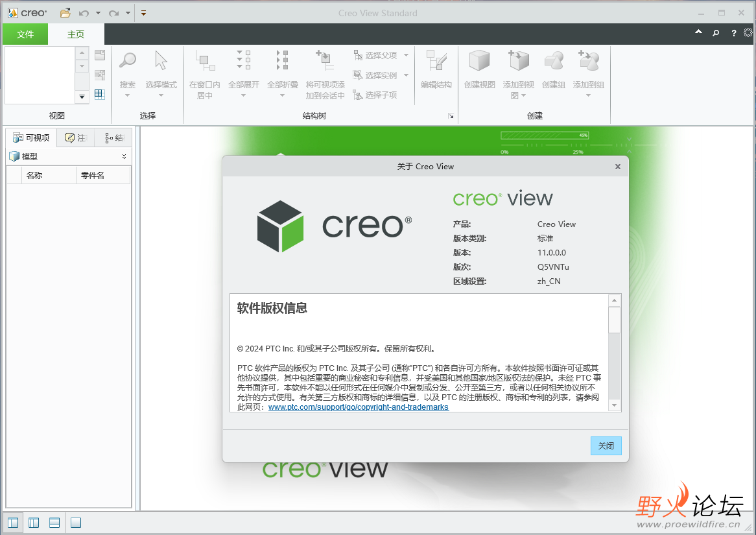Click the build code Q5VNTu

point(553,267)
